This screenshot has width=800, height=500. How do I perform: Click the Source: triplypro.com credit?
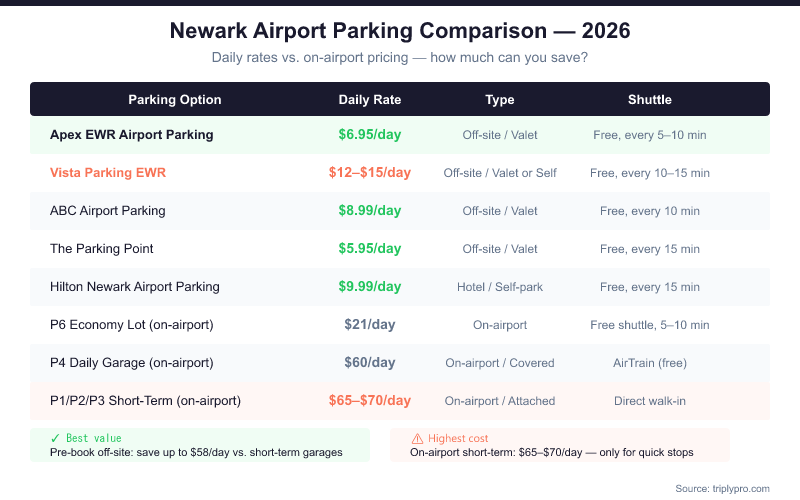click(721, 488)
